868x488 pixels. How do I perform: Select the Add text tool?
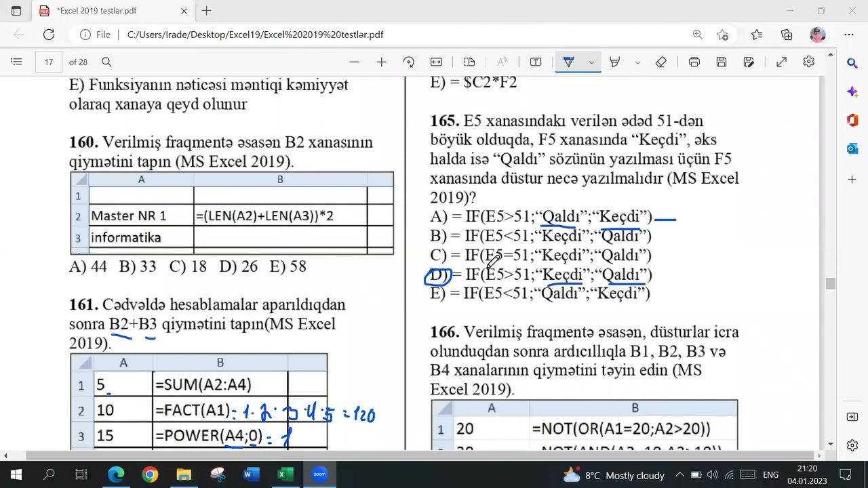[x=536, y=62]
